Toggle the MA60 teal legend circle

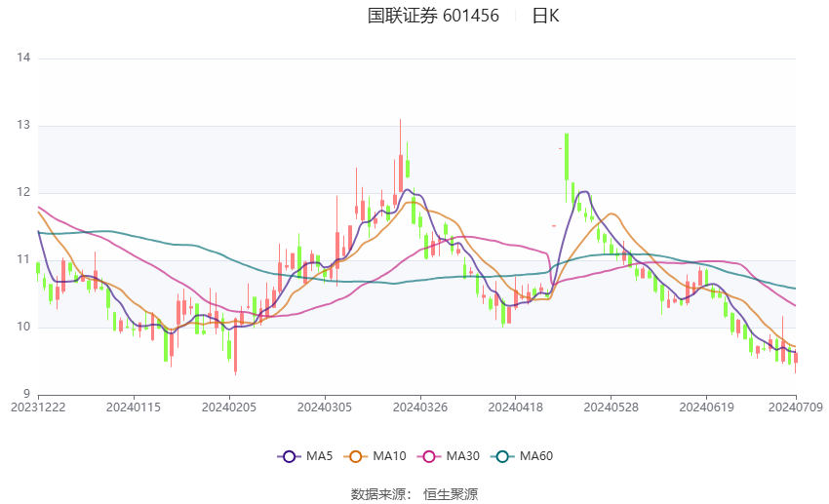coord(503,456)
